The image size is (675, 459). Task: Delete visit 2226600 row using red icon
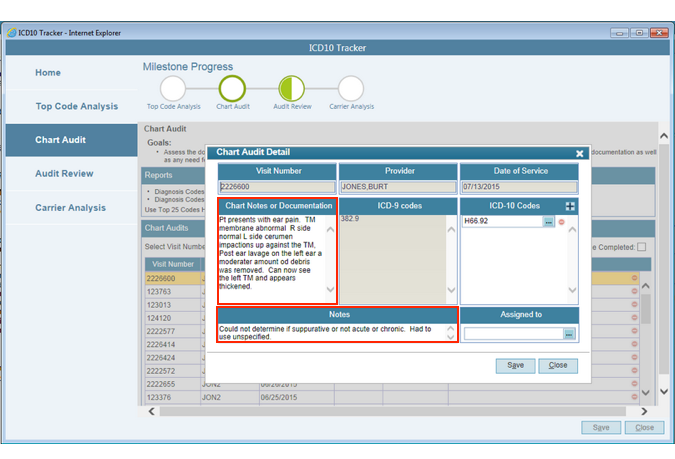pyautogui.click(x=633, y=278)
